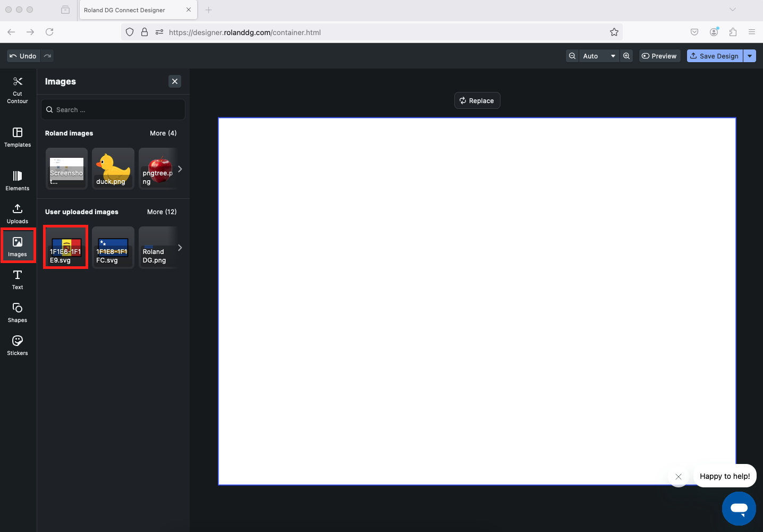Click the Happy to help! message
This screenshot has width=763, height=532.
click(725, 476)
